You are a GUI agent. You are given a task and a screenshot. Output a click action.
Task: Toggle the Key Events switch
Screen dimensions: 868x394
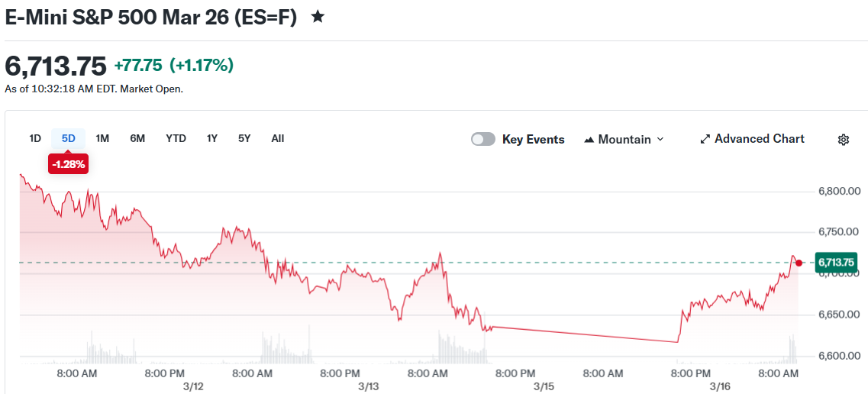tap(483, 139)
